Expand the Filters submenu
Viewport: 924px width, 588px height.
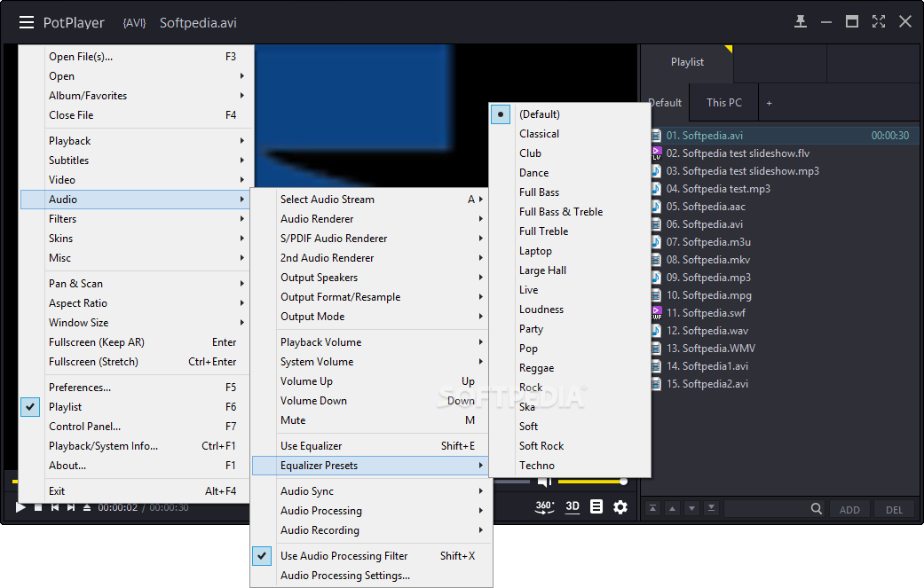point(136,219)
